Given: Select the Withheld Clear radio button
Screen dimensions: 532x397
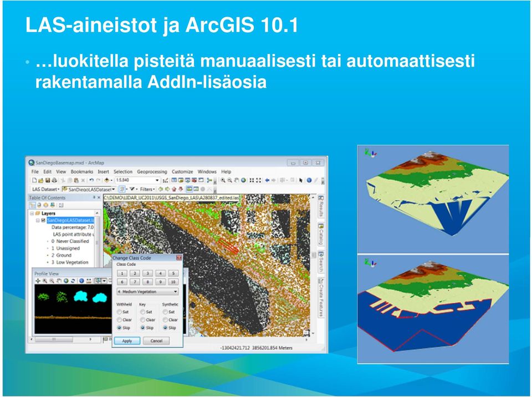Looking at the screenshot, I should (x=120, y=320).
